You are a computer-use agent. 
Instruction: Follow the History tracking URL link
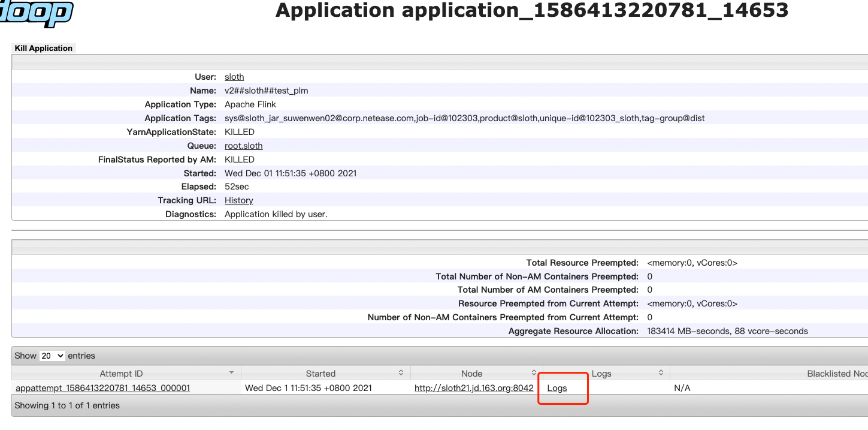(238, 200)
